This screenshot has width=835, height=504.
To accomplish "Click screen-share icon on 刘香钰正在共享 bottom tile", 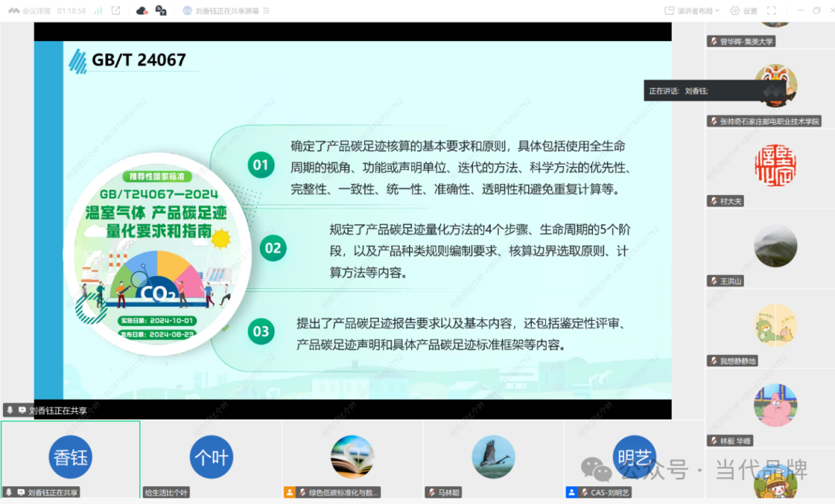I will [22, 492].
